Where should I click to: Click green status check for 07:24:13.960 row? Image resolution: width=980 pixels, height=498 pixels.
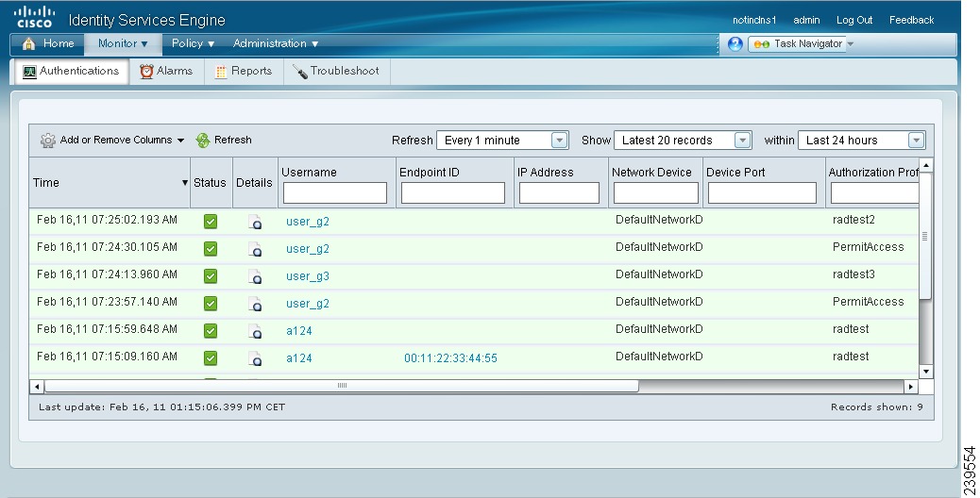tap(211, 276)
